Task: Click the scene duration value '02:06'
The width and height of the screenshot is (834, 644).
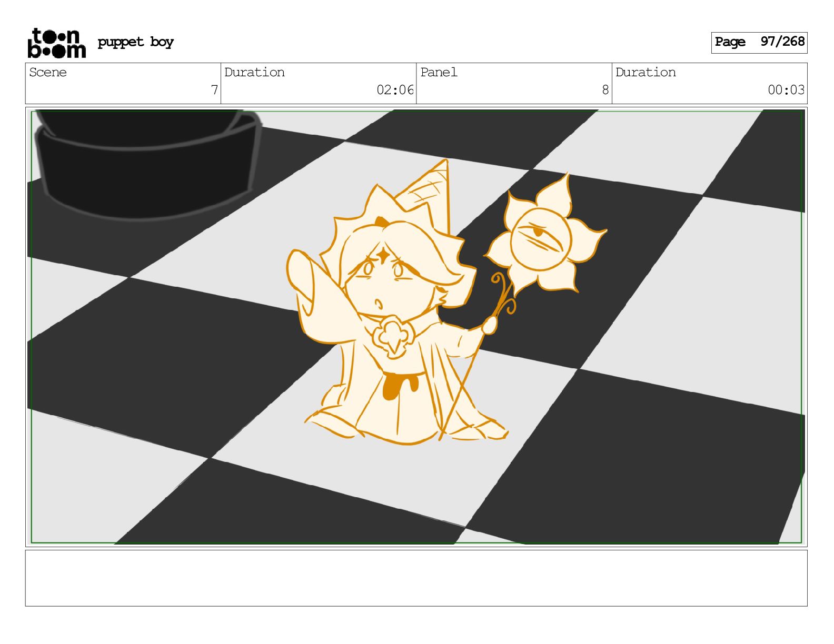Action: coord(395,90)
